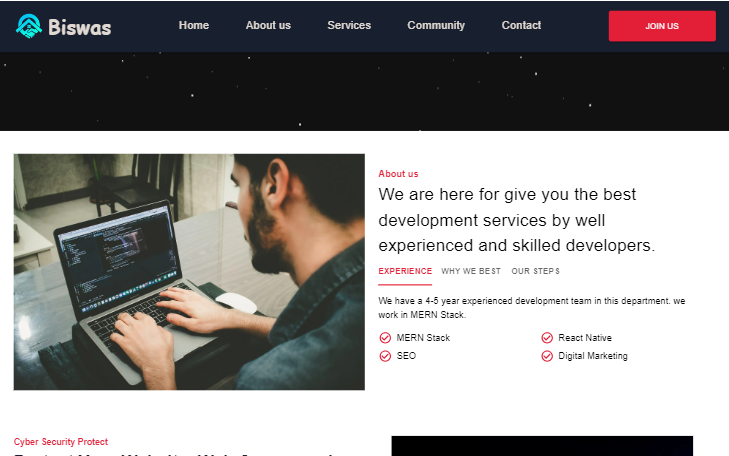Open the Home nav link
729x456 pixels.
tap(194, 25)
